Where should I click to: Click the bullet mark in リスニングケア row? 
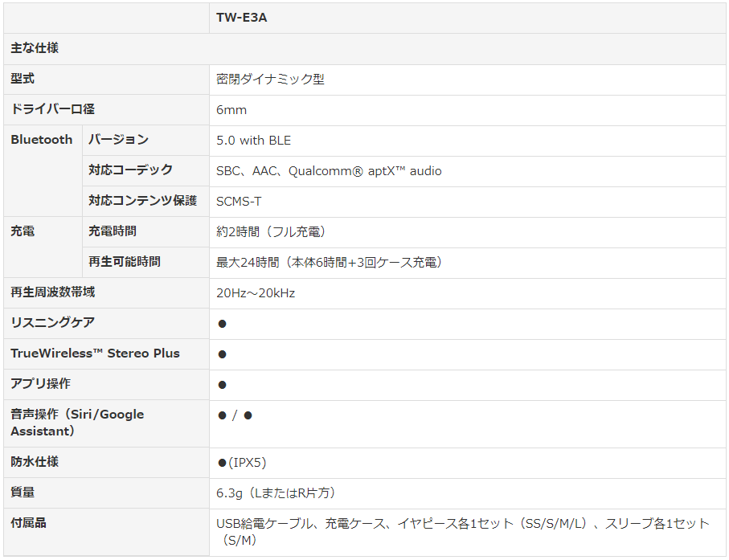coord(223,324)
